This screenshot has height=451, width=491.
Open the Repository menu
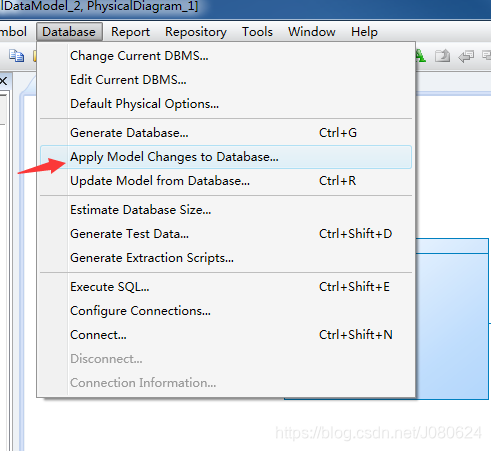(x=196, y=32)
